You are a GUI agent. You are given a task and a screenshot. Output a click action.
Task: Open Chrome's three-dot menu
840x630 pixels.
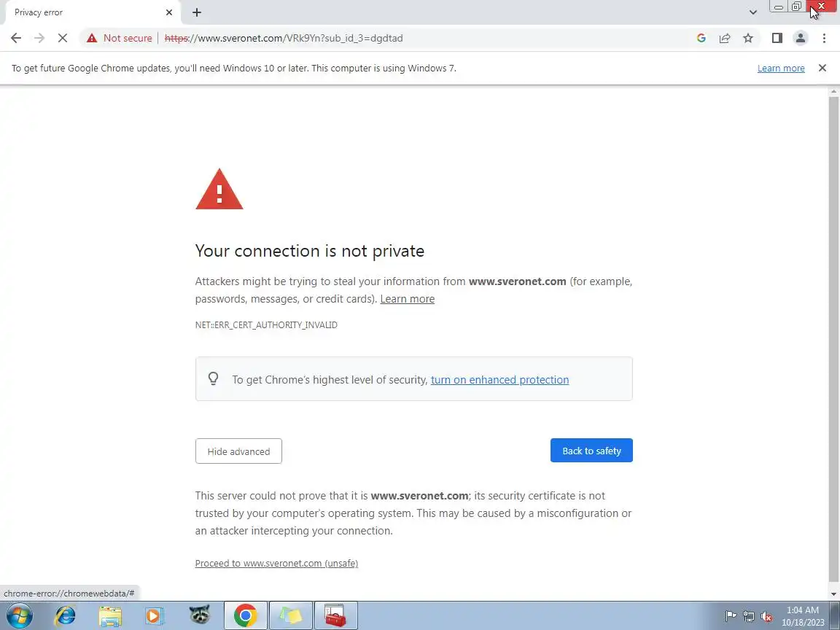824,38
